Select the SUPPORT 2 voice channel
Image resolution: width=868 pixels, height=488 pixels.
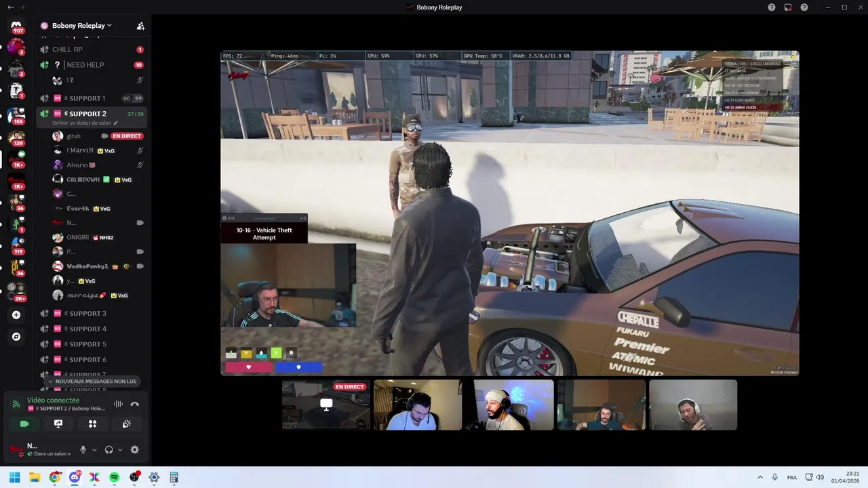click(x=92, y=114)
